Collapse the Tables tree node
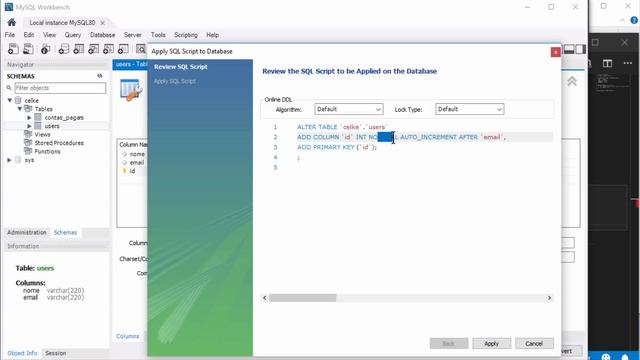 [x=20, y=109]
